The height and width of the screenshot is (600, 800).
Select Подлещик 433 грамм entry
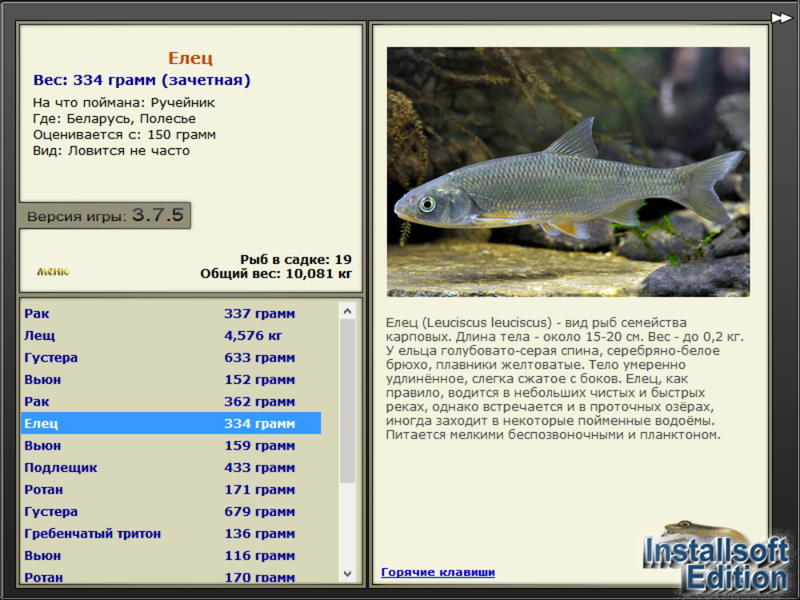tap(171, 467)
